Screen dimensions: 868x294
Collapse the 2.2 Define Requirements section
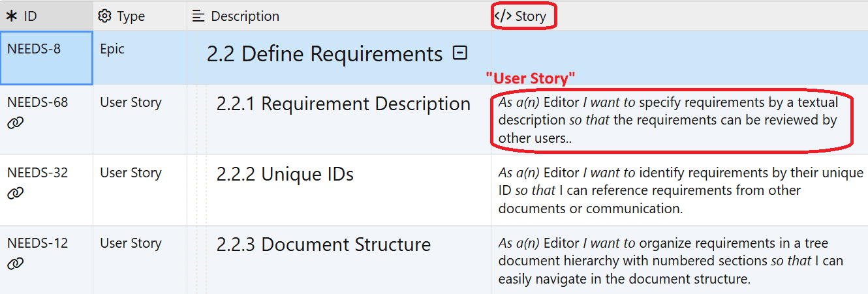point(460,53)
